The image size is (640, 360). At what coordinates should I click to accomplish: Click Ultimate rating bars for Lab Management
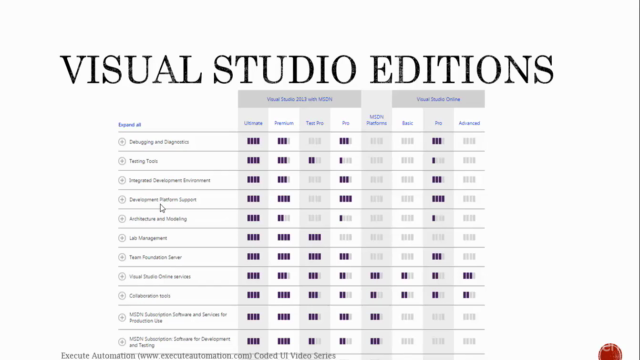pyautogui.click(x=253, y=237)
